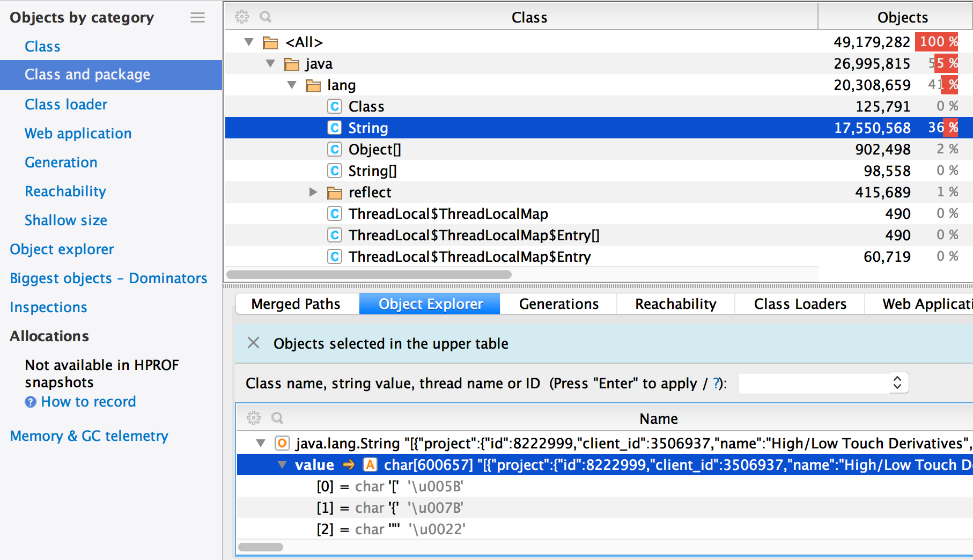
Task: Open the Class Loaders tab
Action: click(x=800, y=304)
